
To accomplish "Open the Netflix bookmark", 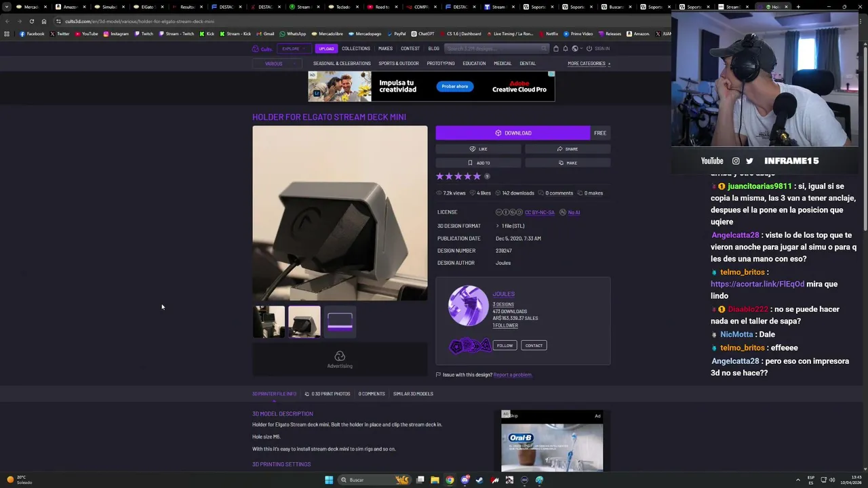I will point(549,34).
